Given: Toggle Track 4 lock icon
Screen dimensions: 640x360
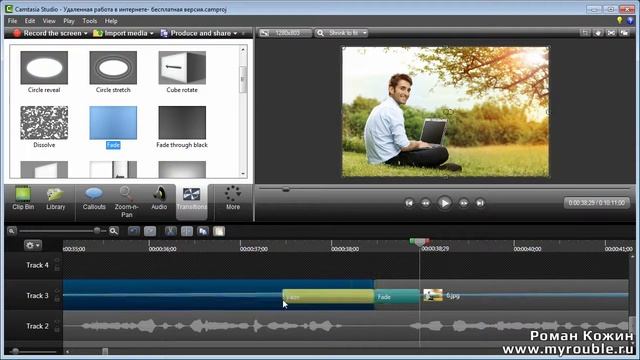Looking at the screenshot, I should [57, 268].
